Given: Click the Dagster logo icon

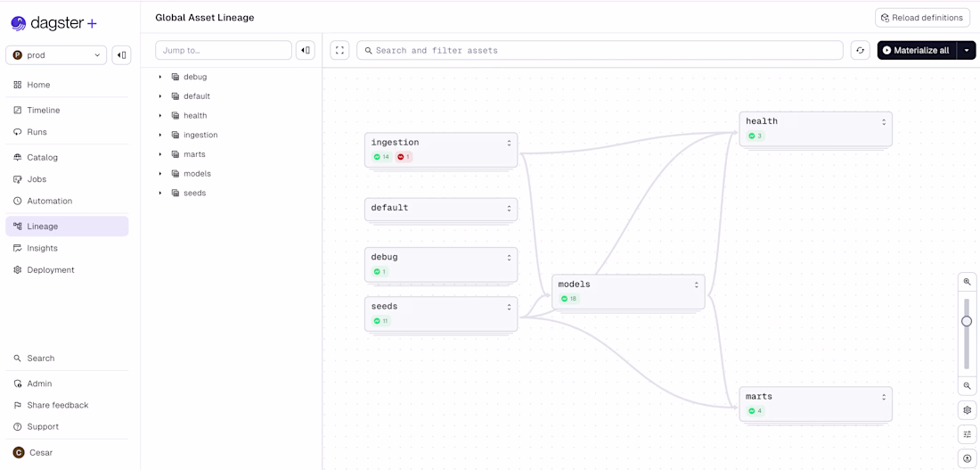Looking at the screenshot, I should pos(19,23).
